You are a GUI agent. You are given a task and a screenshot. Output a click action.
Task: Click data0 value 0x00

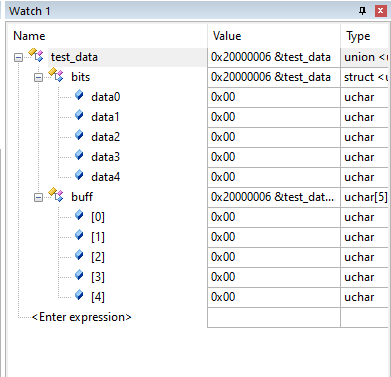[274, 97]
